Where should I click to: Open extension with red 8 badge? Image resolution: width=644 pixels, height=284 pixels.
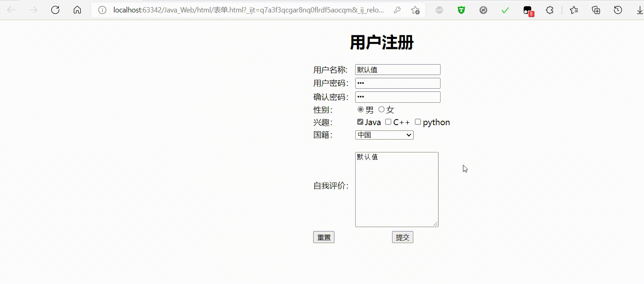click(x=528, y=11)
